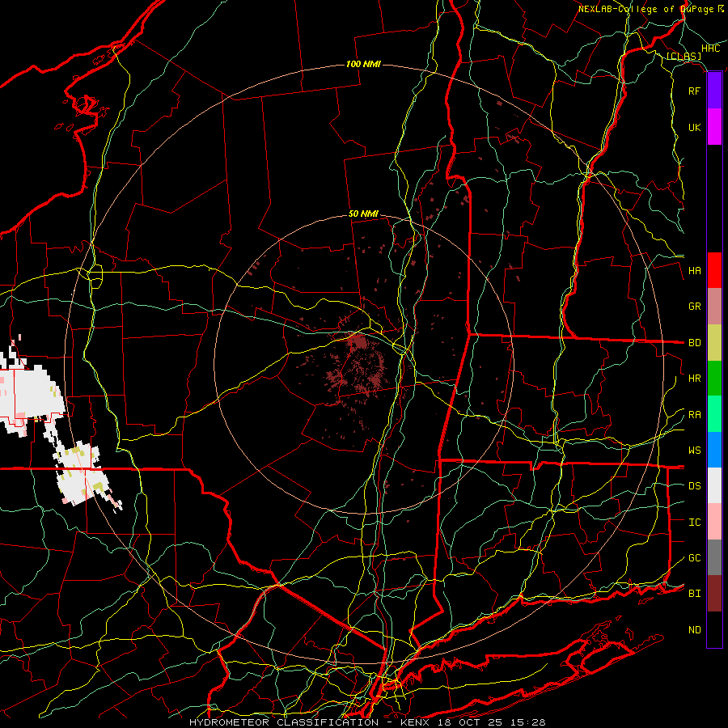Select the IC pink legend block
The width and height of the screenshot is (728, 728).
[714, 522]
